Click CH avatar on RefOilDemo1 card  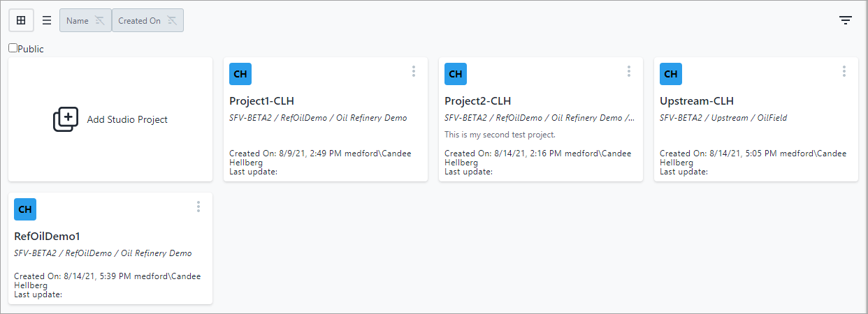[25, 209]
